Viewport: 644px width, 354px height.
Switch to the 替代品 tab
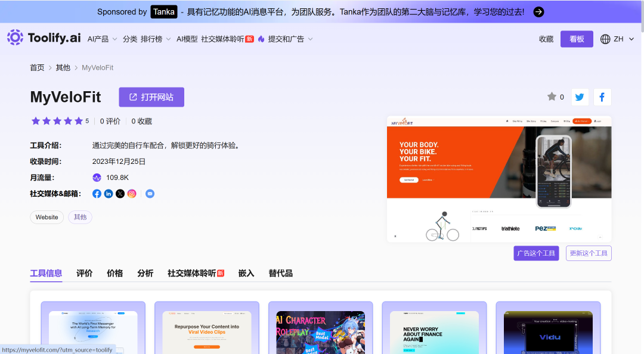pos(280,274)
